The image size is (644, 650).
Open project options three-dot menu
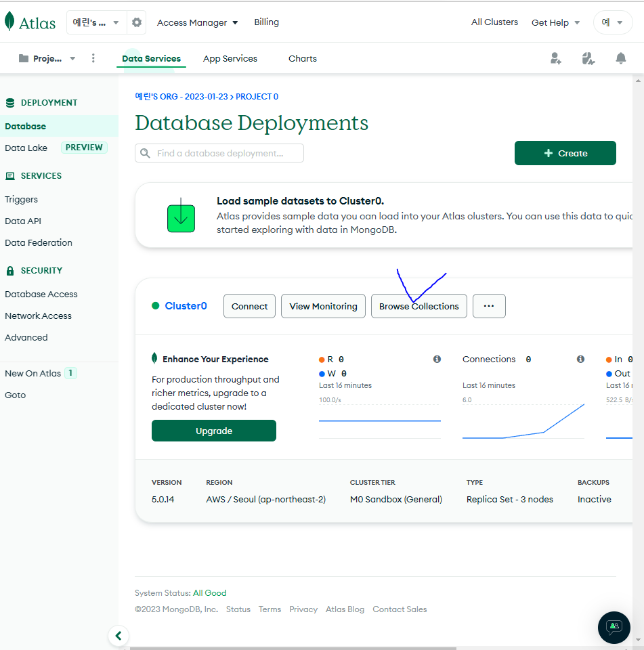93,58
